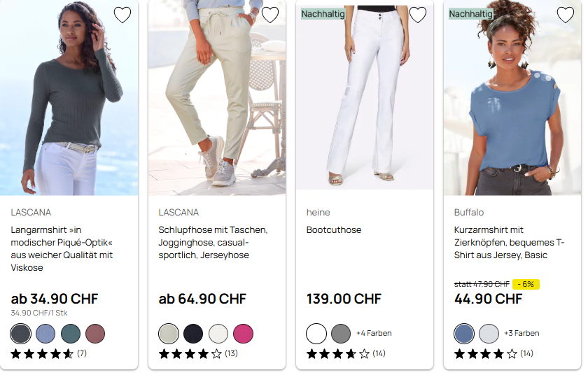The image size is (588, 375).
Task: Click the 'Nachhaltig' badge on Buffalo shirt
Action: coord(471,14)
